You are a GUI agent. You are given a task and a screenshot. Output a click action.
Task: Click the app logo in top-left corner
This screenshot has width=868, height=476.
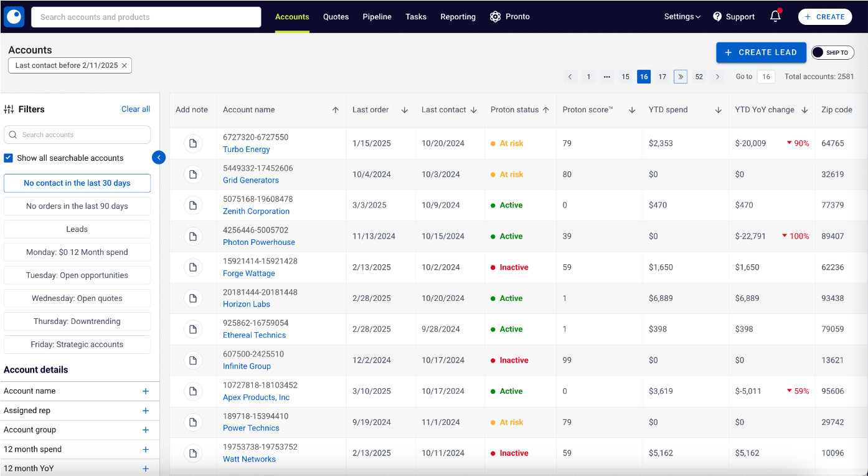click(14, 17)
